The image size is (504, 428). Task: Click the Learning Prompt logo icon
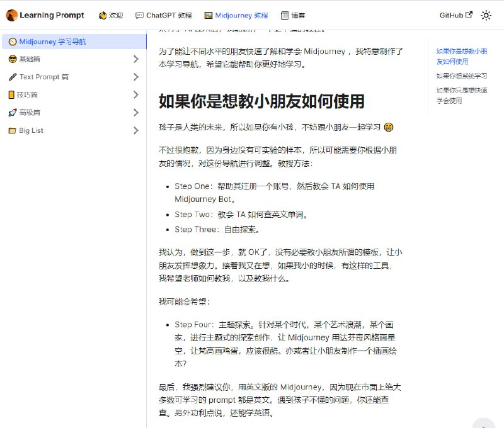[11, 15]
